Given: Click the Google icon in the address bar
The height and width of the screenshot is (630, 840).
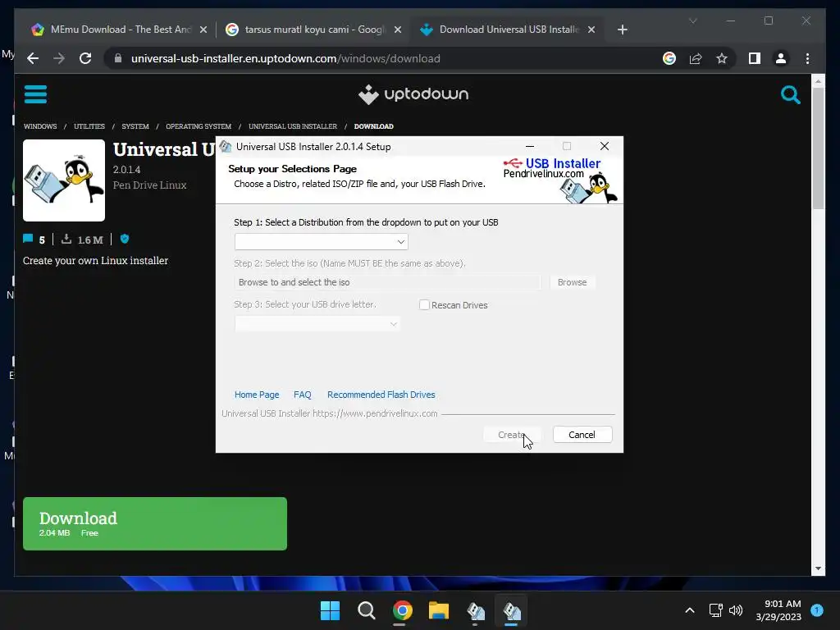Looking at the screenshot, I should tap(669, 58).
